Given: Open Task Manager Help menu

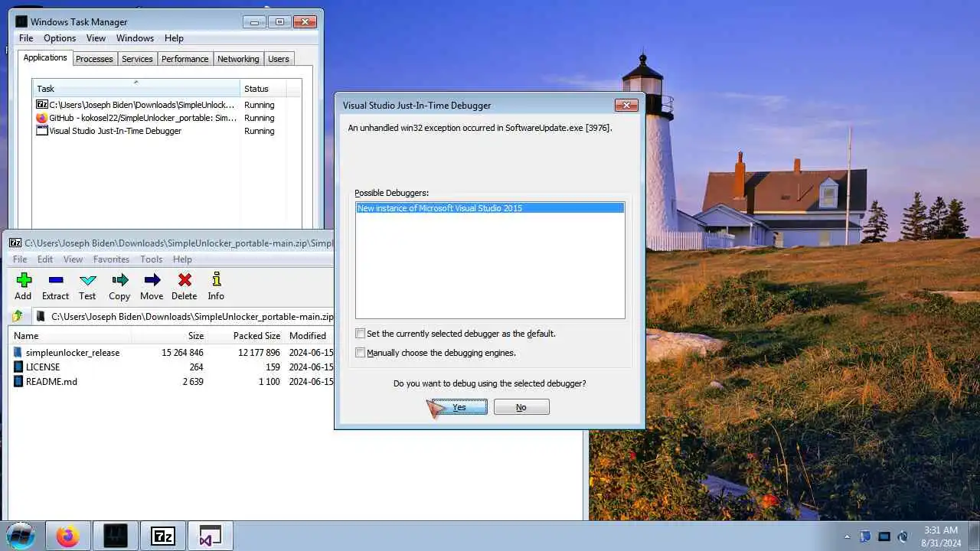Looking at the screenshot, I should [x=174, y=38].
